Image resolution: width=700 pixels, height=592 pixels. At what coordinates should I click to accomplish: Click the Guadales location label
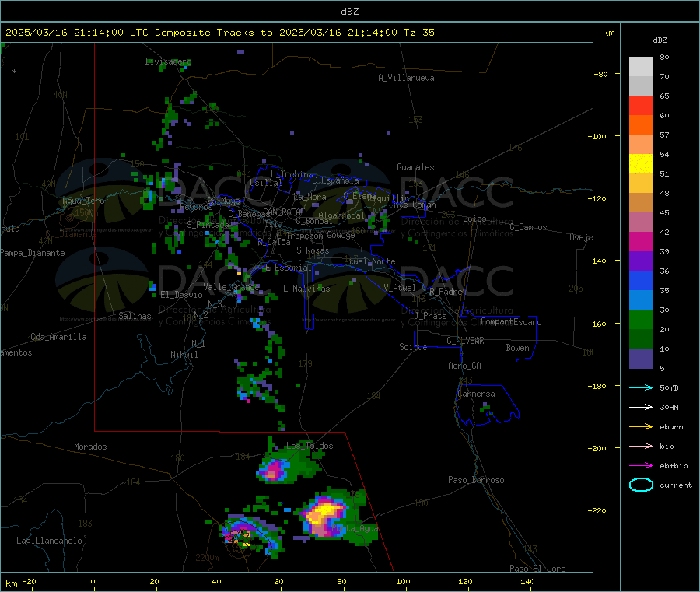415,167
